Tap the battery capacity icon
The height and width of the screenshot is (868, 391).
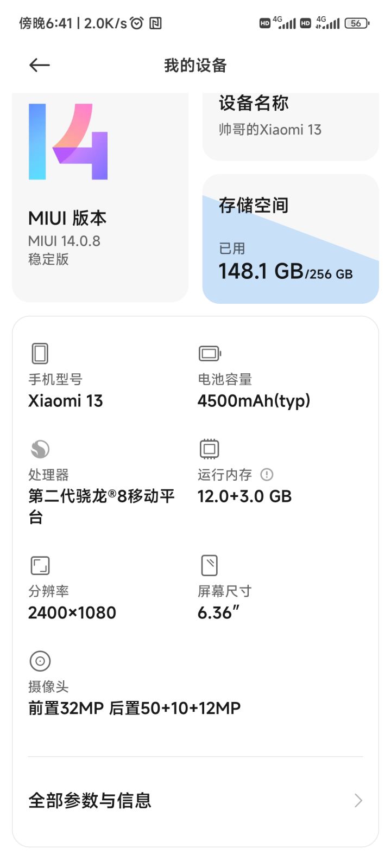tap(210, 354)
